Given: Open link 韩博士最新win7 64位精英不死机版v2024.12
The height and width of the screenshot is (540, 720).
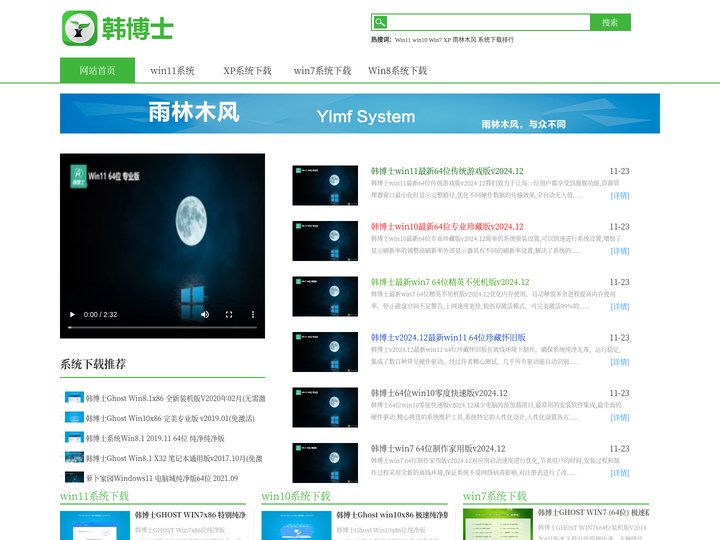Looking at the screenshot, I should 450,282.
